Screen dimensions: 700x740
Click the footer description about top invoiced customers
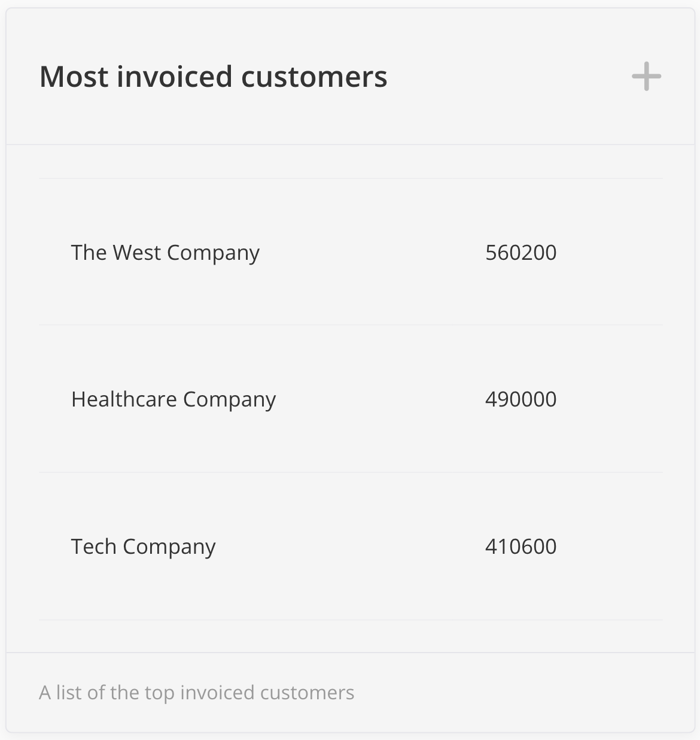[196, 693]
